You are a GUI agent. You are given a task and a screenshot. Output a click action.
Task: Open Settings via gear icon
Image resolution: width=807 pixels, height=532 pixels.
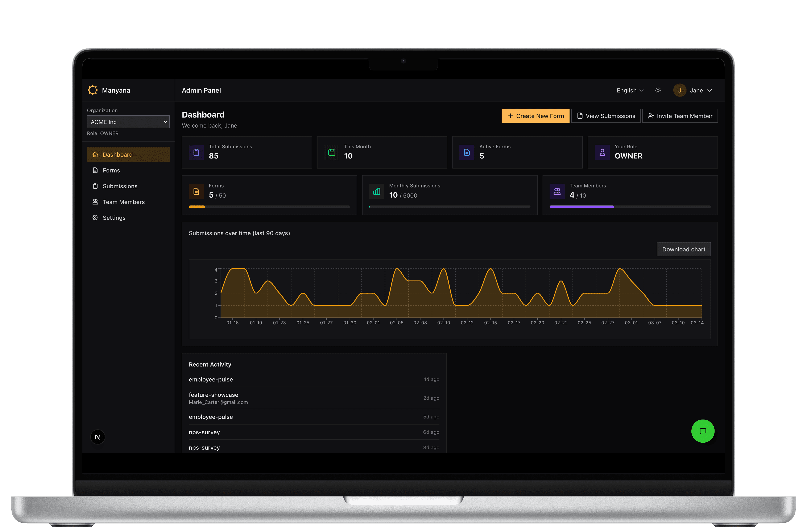click(x=96, y=218)
